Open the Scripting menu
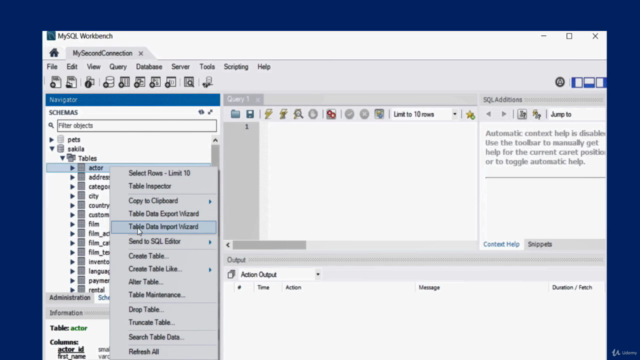Screen dimensions: 640x360 coord(236,67)
